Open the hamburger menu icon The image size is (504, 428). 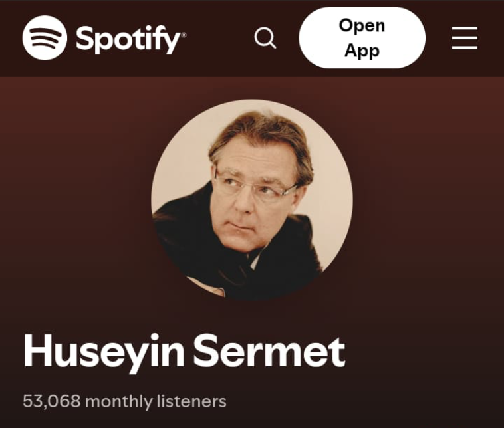point(465,38)
